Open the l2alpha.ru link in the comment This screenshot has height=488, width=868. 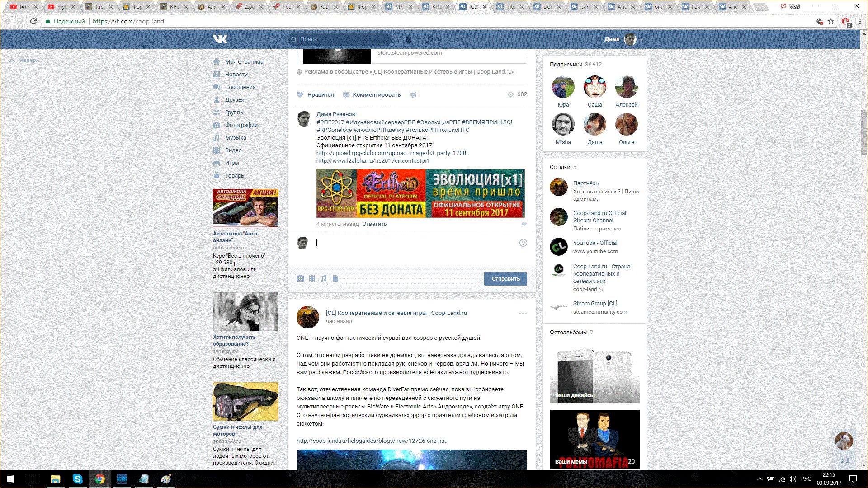click(x=373, y=161)
